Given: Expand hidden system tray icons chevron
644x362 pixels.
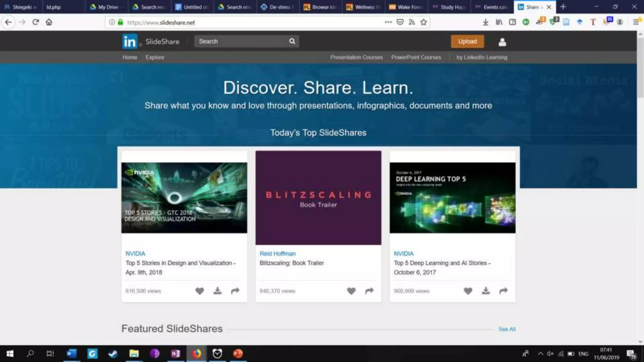Looking at the screenshot, I should click(540, 354).
